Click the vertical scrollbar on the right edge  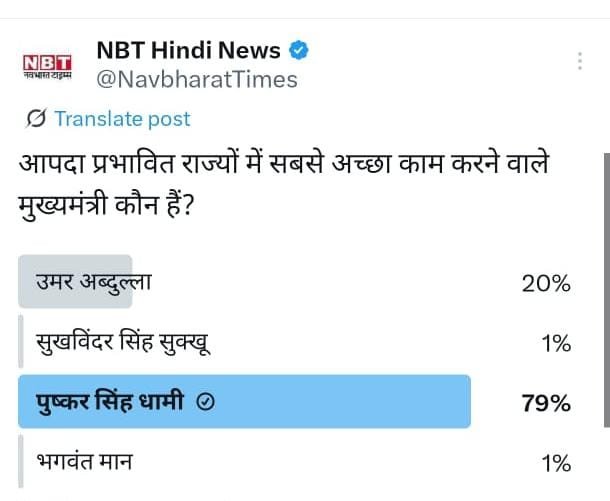(603, 300)
